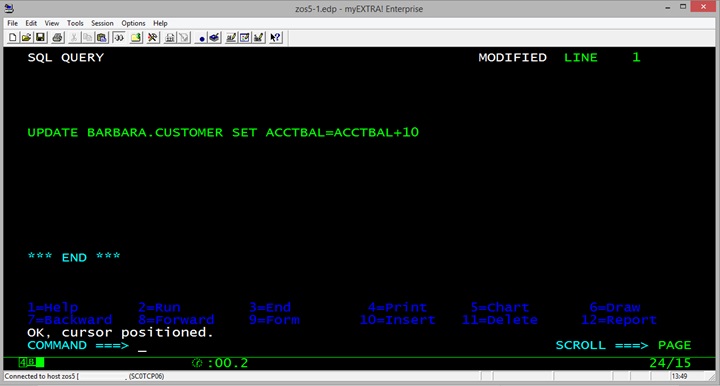Click the Save floppy disk icon
Viewport: 720px width, 386px height.
point(40,38)
